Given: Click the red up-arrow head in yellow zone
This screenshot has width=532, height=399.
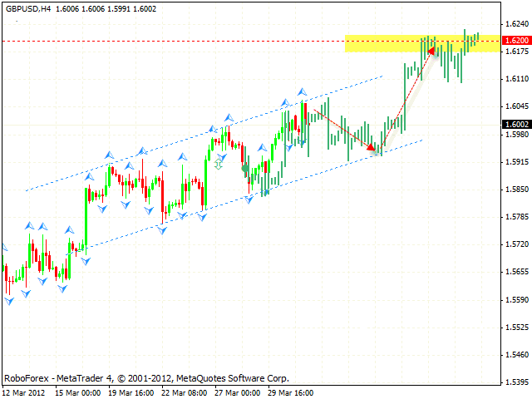Looking at the screenshot, I should (431, 49).
